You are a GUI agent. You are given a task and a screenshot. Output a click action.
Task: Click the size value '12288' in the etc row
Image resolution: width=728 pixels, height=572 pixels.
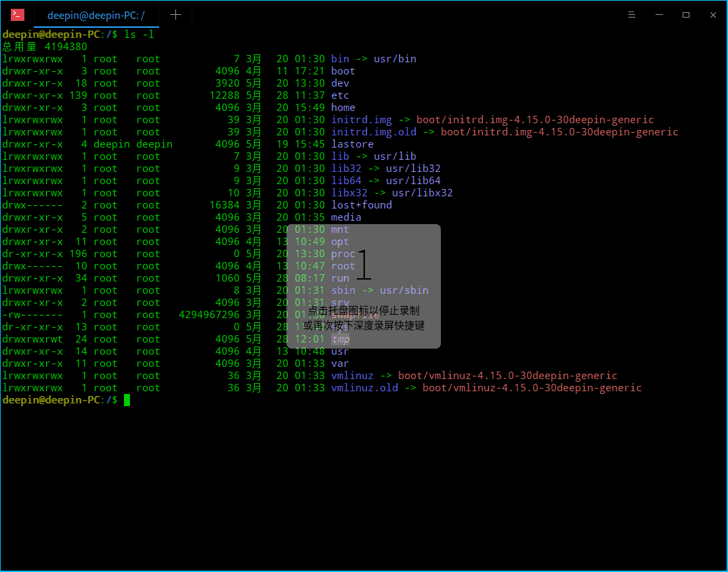click(x=224, y=95)
